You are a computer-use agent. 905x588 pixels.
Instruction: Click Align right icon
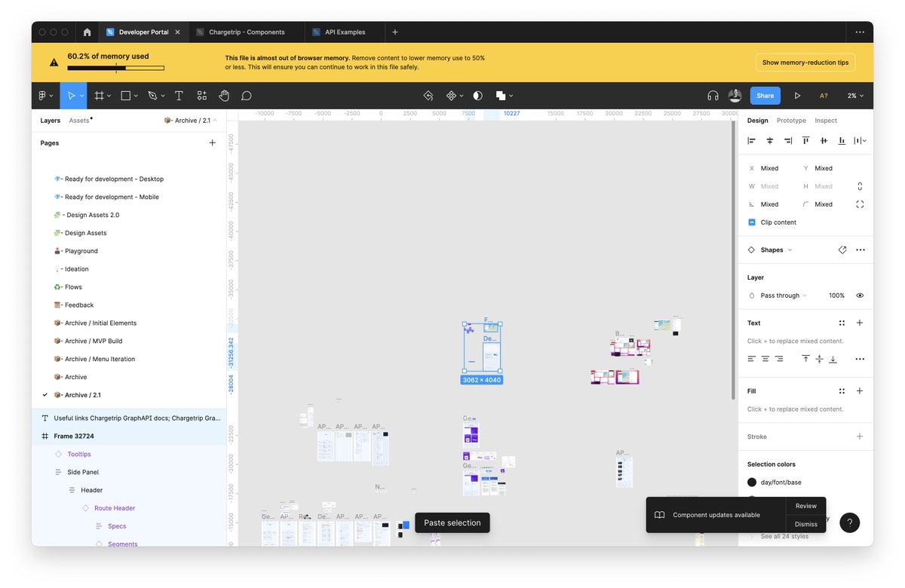tap(788, 141)
